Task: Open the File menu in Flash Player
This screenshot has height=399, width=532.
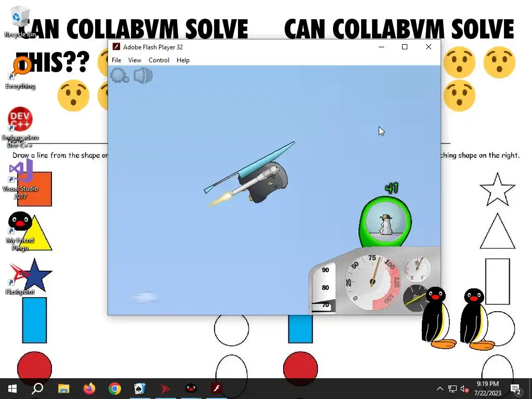Action: tap(116, 60)
